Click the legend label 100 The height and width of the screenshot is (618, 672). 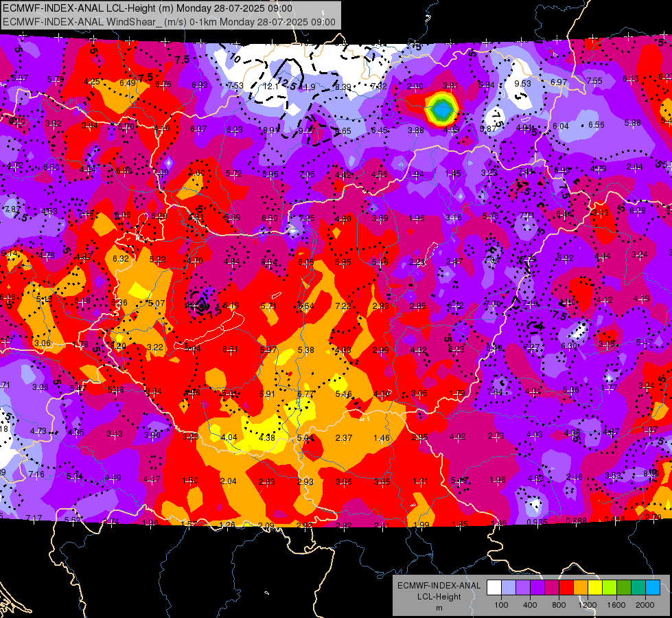pos(501,605)
